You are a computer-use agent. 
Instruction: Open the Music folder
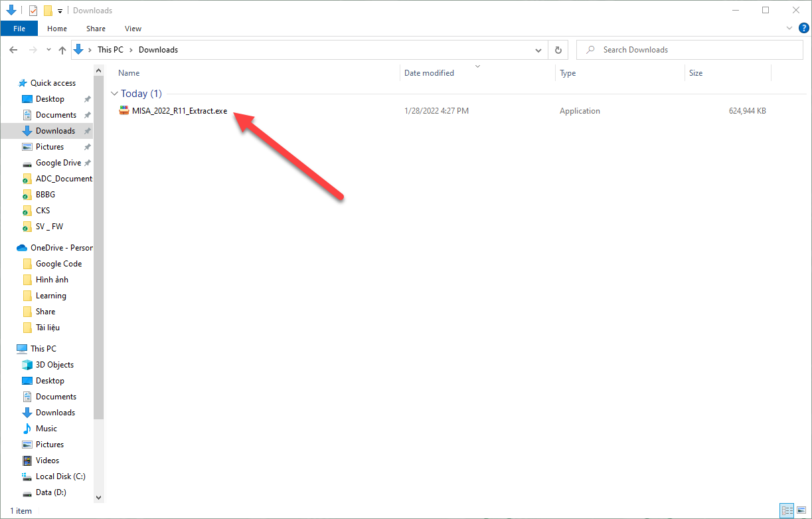point(46,429)
